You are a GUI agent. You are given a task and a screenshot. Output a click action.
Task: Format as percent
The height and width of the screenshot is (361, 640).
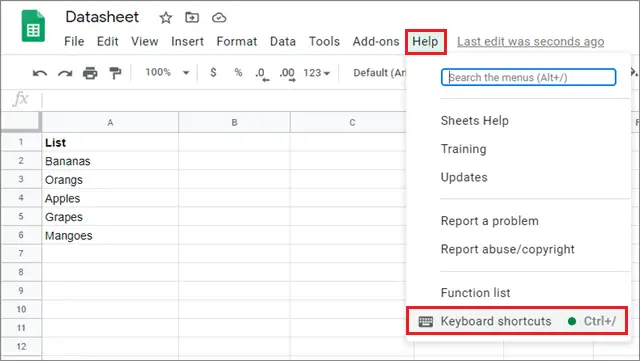tap(238, 73)
